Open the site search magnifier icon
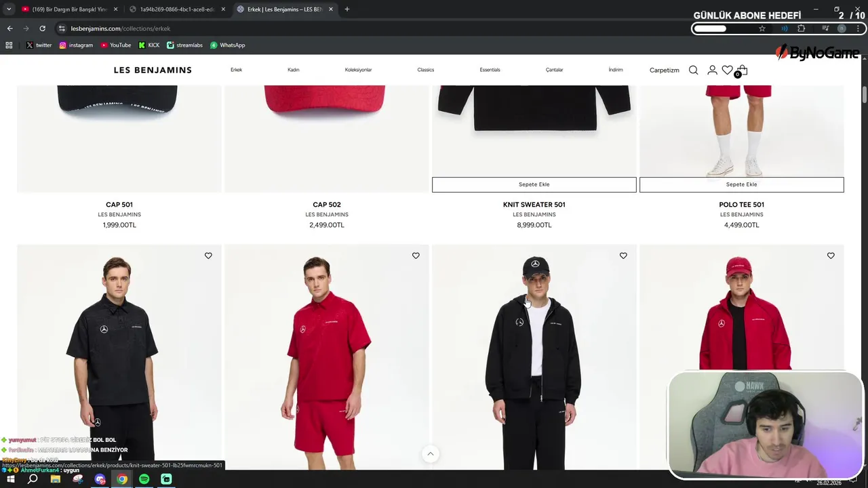Image resolution: width=868 pixels, height=488 pixels. (x=693, y=70)
